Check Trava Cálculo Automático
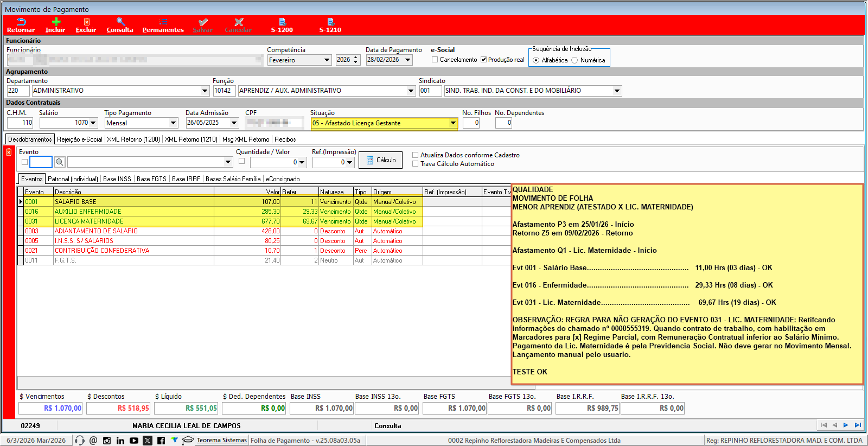Screen dimensions: 868x446 click(416, 164)
